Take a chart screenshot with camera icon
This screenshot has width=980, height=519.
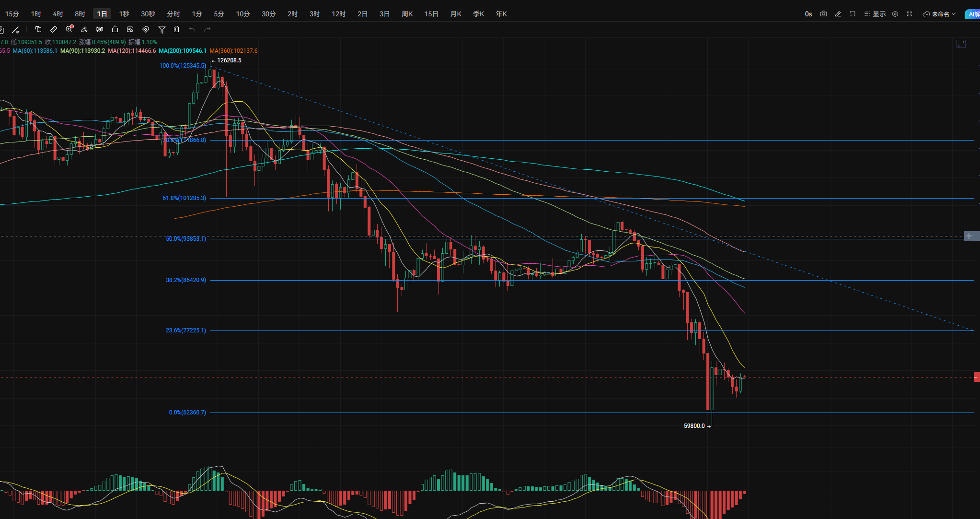pos(823,14)
